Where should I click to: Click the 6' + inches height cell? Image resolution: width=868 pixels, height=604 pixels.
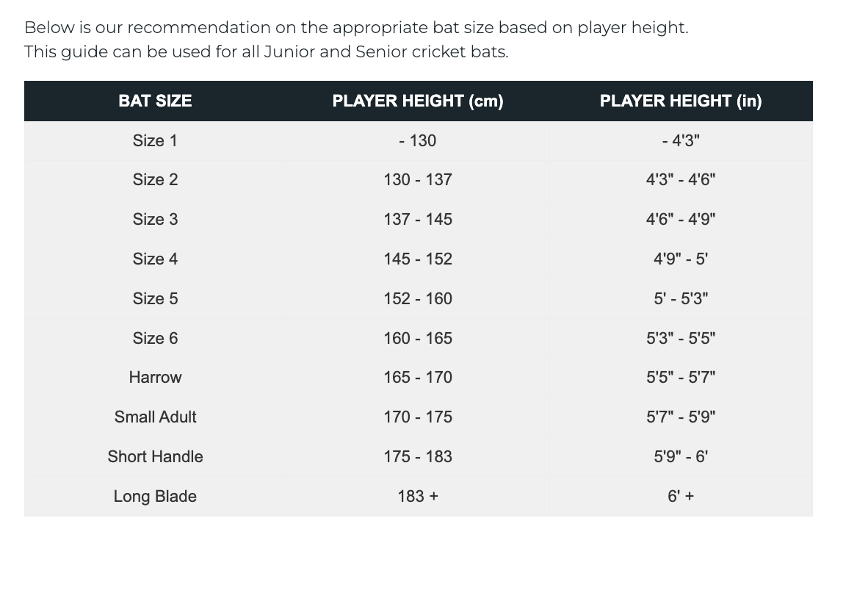pos(680,496)
